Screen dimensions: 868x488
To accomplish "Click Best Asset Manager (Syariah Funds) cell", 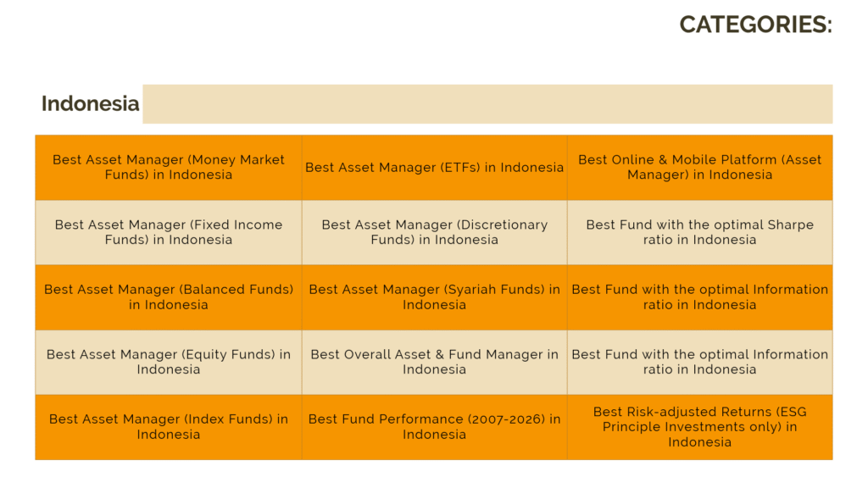I will click(x=434, y=297).
